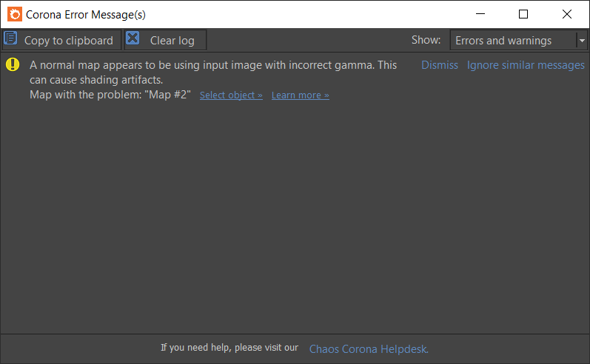Click the Show: label

[x=426, y=40]
